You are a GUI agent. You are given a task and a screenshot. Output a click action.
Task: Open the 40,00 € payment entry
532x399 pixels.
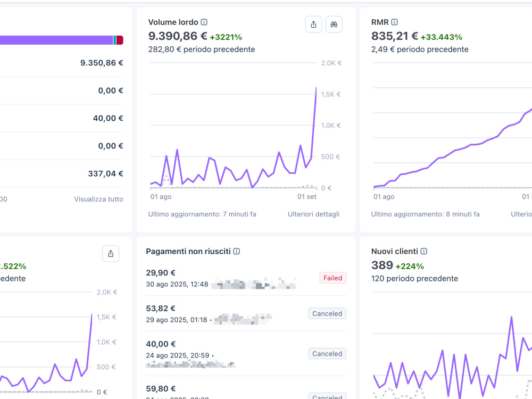pyautogui.click(x=246, y=354)
